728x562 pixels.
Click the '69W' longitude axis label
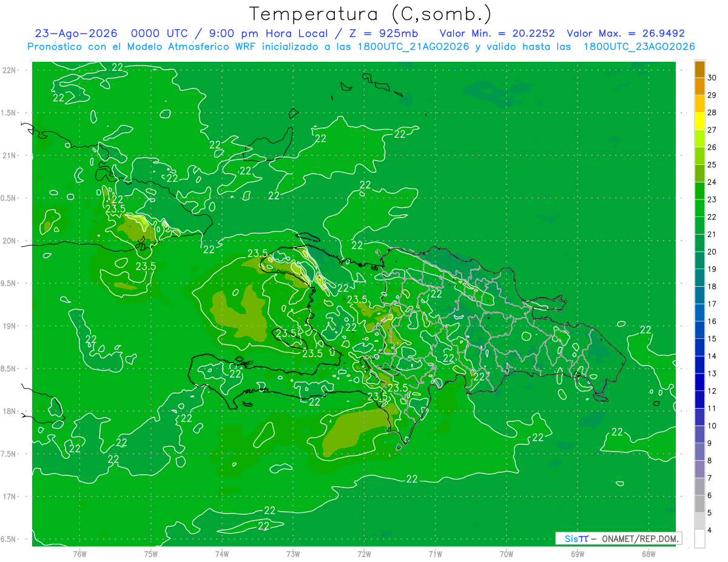(578, 554)
